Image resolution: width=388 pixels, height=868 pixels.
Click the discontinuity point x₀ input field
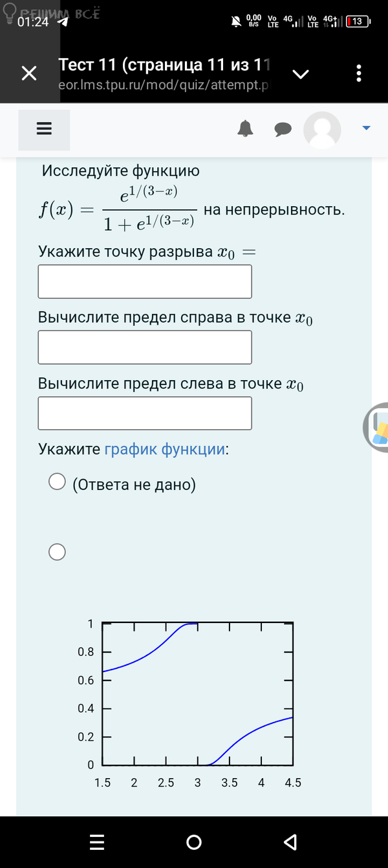pyautogui.click(x=145, y=282)
